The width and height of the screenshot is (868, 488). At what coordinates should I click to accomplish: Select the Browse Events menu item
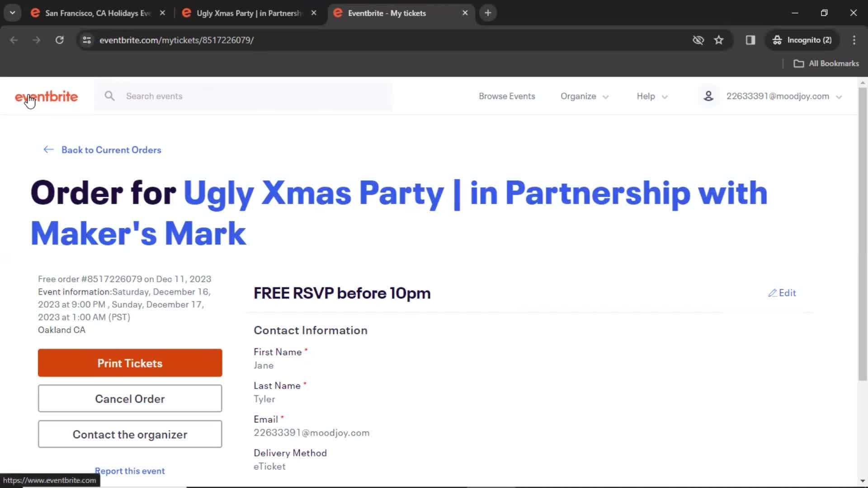pyautogui.click(x=507, y=96)
